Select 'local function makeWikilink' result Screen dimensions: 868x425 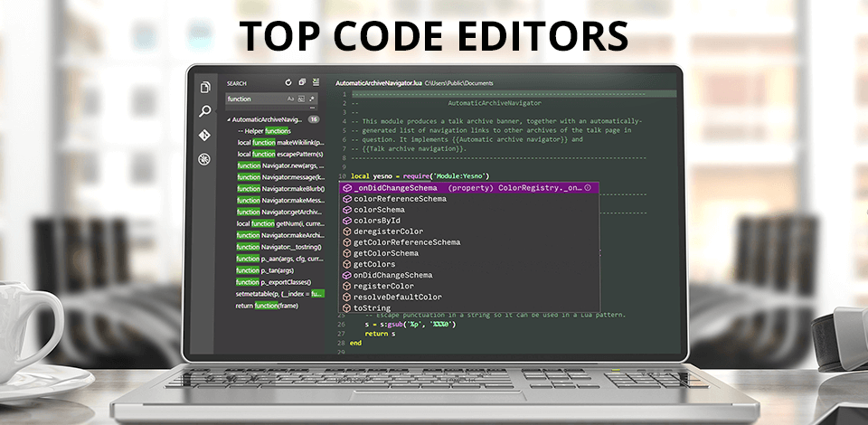[x=280, y=143]
